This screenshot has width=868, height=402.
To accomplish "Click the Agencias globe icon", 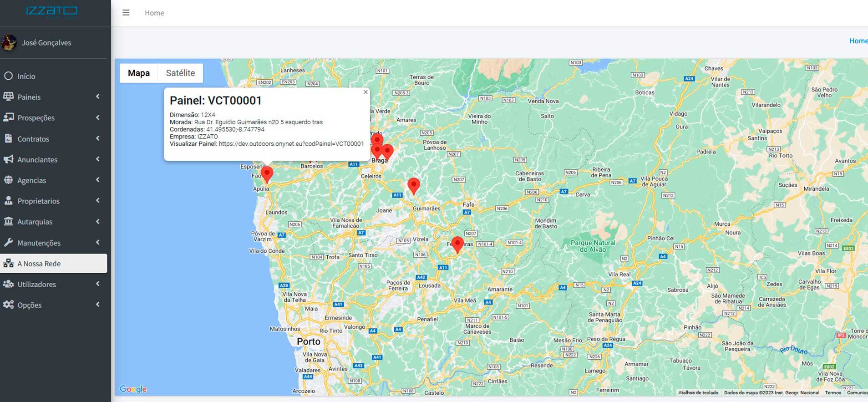I will tap(8, 180).
